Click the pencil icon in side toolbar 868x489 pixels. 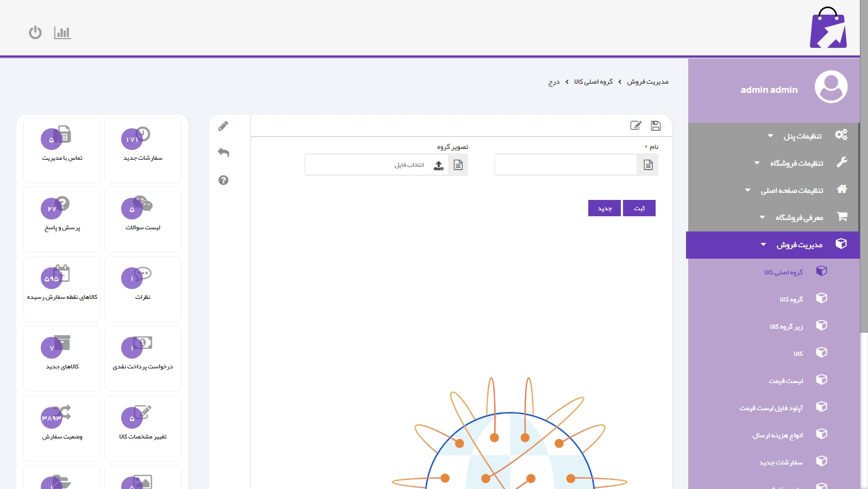coord(223,127)
